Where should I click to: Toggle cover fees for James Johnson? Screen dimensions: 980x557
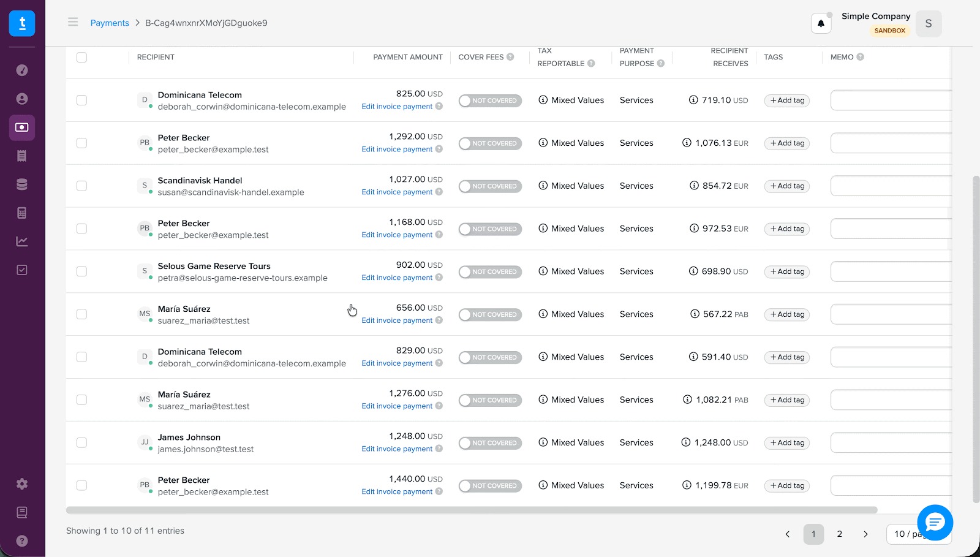pyautogui.click(x=490, y=443)
